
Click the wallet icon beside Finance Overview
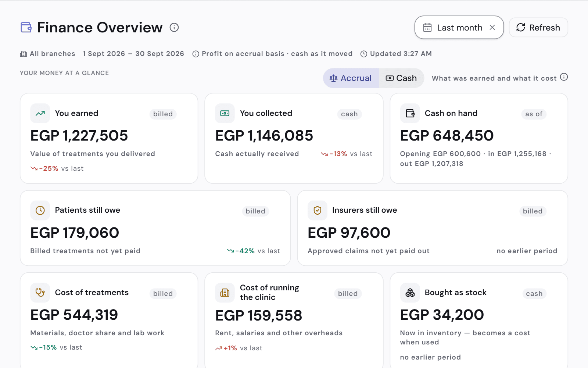point(26,27)
